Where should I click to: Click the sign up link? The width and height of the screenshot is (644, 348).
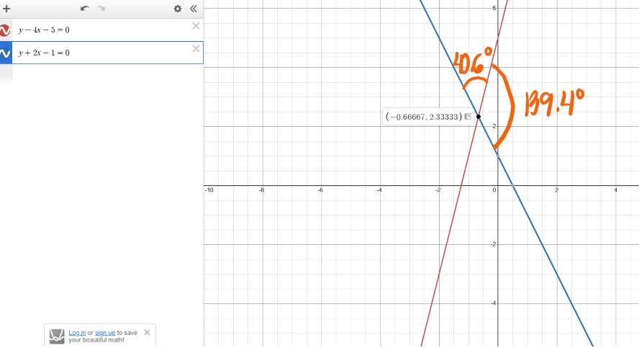point(104,332)
